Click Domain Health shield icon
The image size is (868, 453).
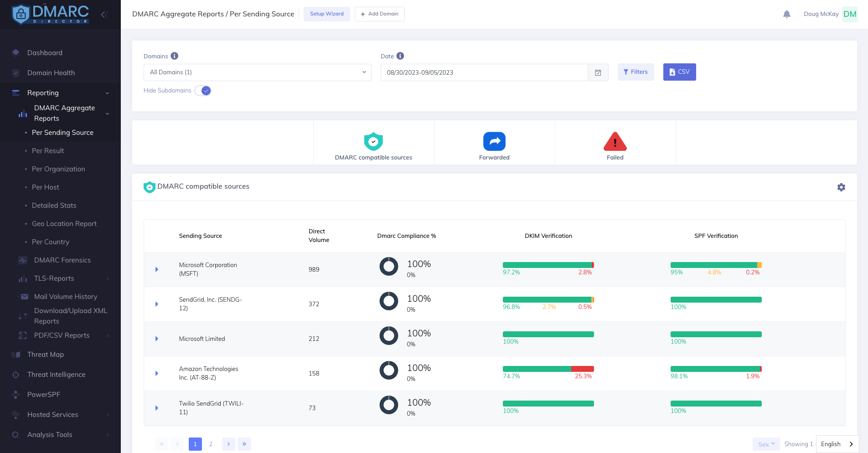click(x=16, y=73)
